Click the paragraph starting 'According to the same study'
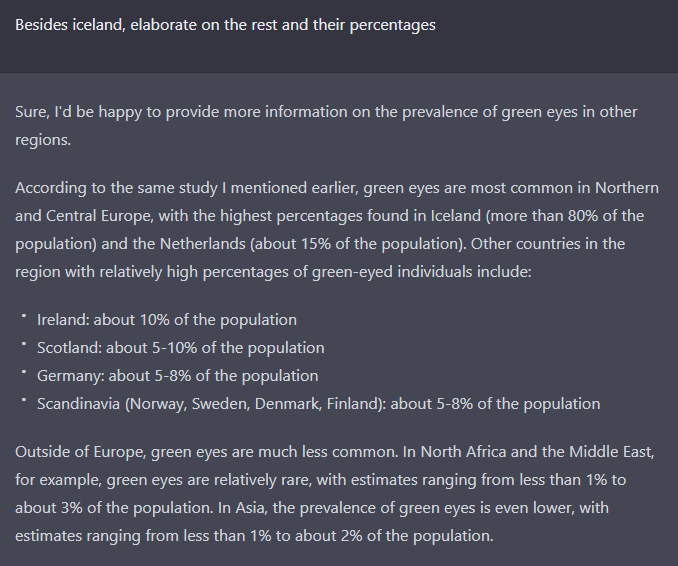The width and height of the screenshot is (678, 566). click(337, 230)
